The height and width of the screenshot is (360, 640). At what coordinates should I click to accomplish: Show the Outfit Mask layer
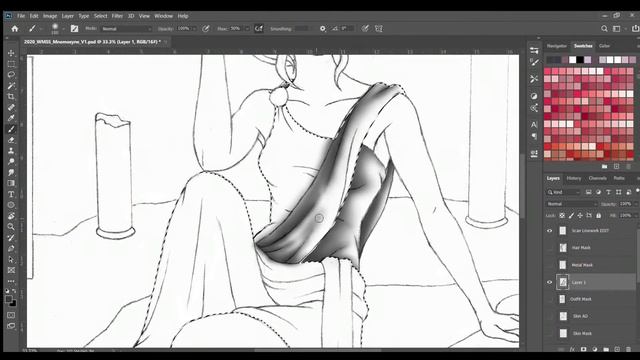tap(549, 299)
